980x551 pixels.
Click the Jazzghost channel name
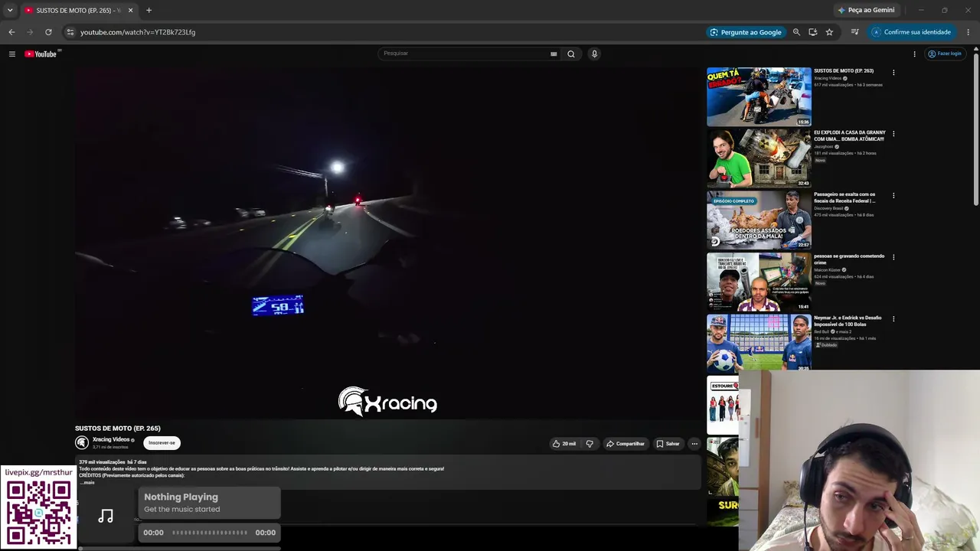(823, 147)
